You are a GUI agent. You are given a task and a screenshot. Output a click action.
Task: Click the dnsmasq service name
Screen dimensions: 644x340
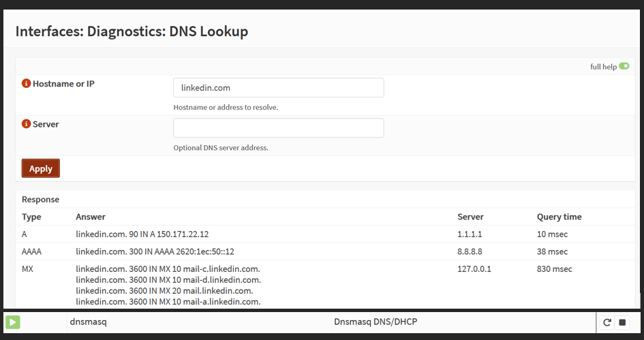88,322
